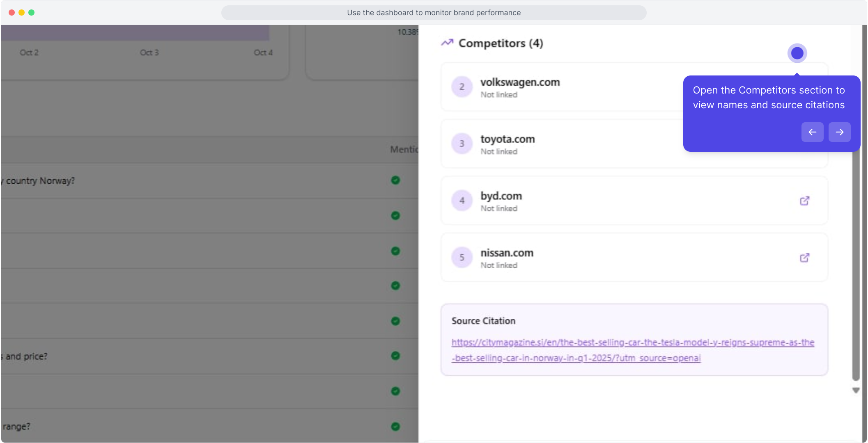The image size is (868, 443).
Task: Click the trending arrow icon beside Competitors heading
Action: click(x=448, y=43)
